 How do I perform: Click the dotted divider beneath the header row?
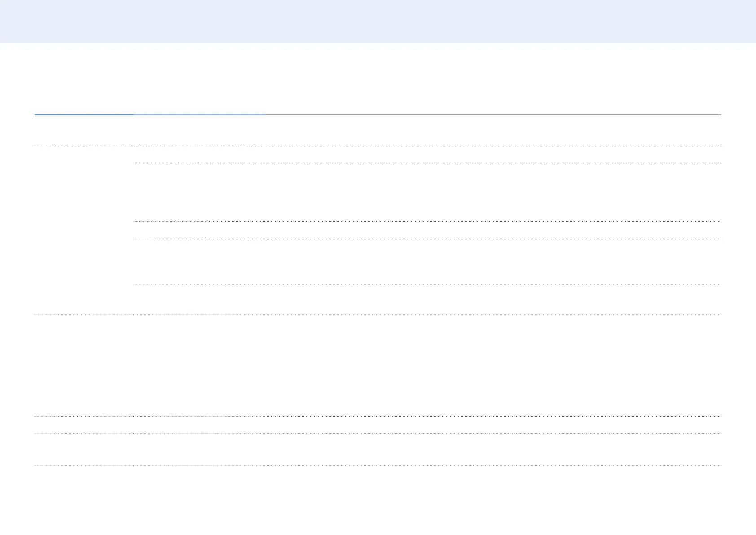pyautogui.click(x=378, y=146)
